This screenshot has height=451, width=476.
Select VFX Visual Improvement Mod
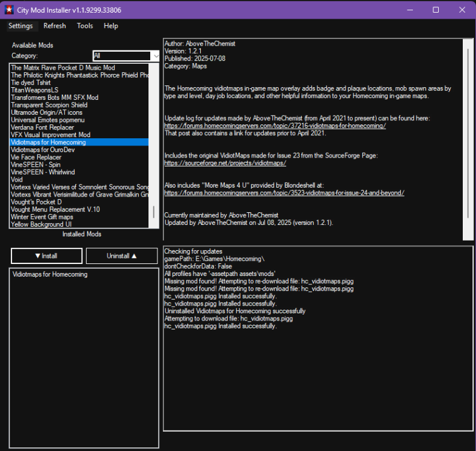coord(50,135)
